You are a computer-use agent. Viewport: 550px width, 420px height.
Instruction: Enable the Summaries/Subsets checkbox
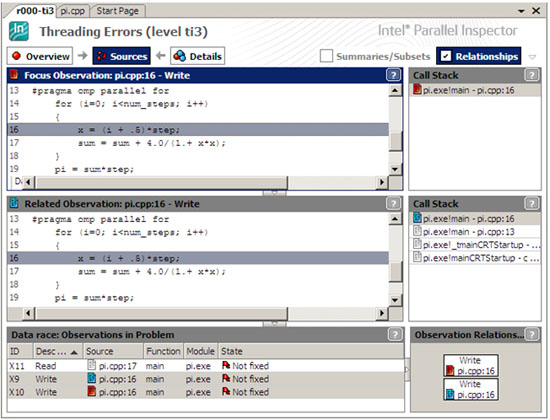(326, 56)
